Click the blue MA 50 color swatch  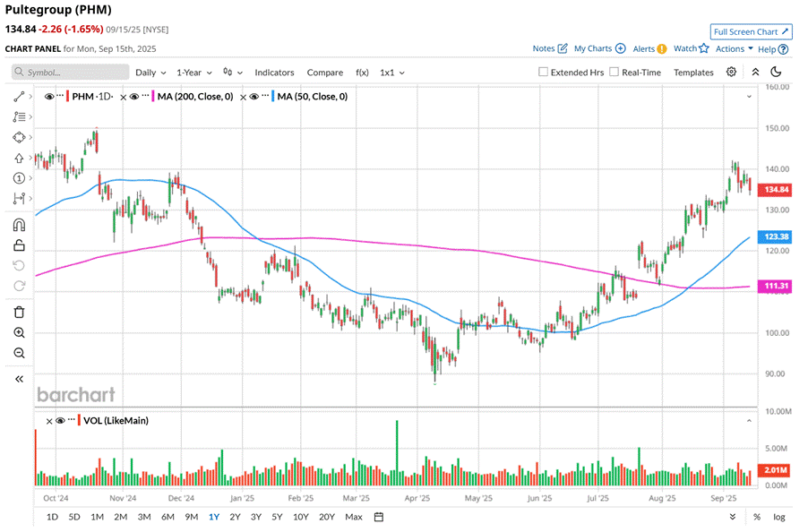[x=272, y=97]
